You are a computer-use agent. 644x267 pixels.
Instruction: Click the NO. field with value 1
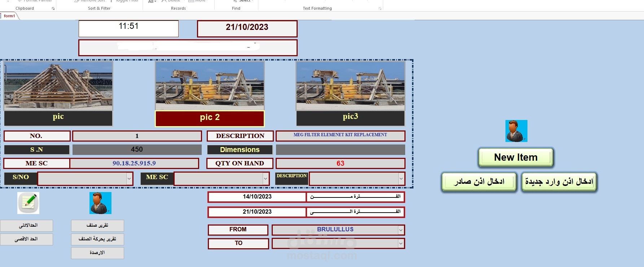pyautogui.click(x=137, y=136)
